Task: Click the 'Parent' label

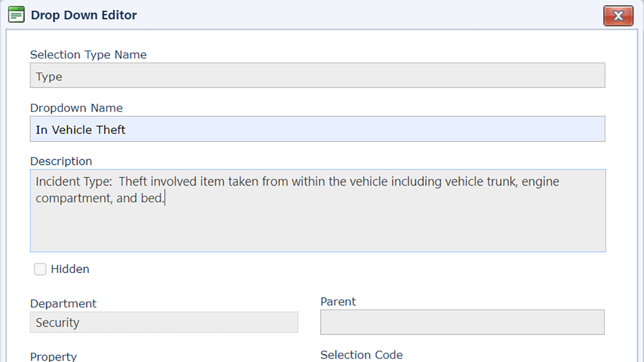Action: click(338, 302)
